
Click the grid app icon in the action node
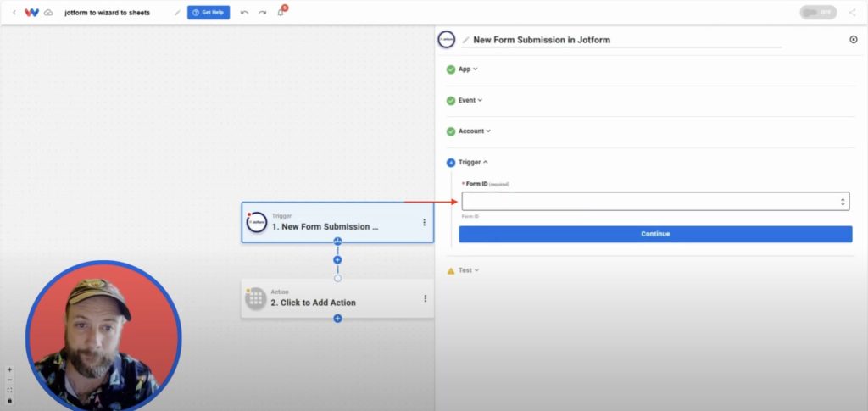(255, 298)
